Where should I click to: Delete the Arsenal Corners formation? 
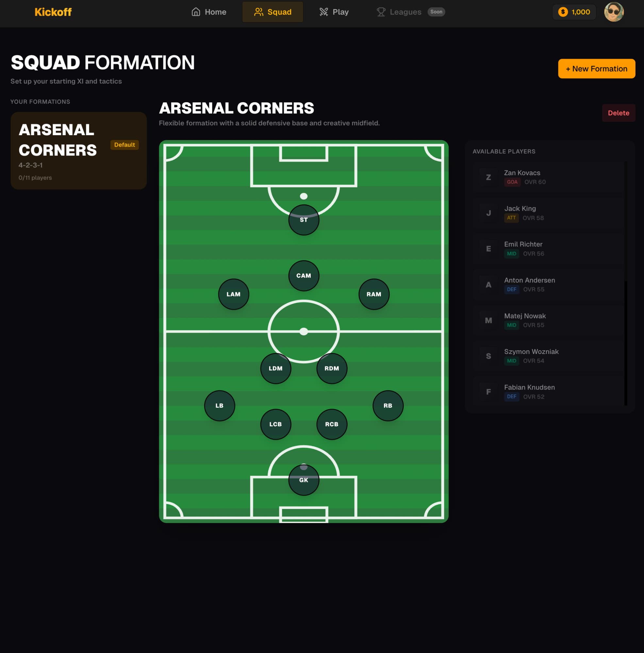(x=618, y=113)
